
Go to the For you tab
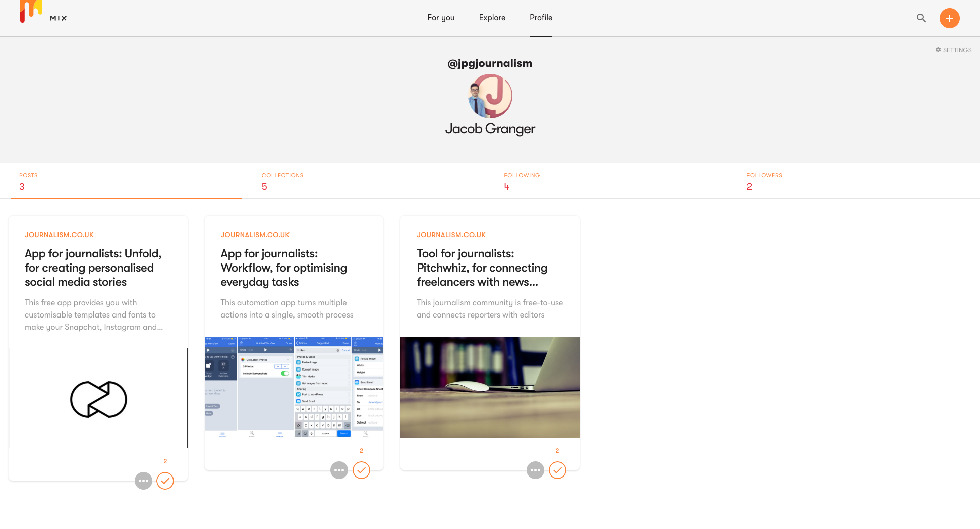click(441, 18)
